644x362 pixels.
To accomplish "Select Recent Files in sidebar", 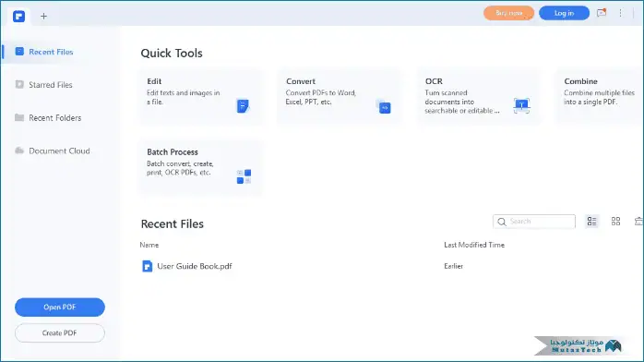I will pyautogui.click(x=51, y=52).
